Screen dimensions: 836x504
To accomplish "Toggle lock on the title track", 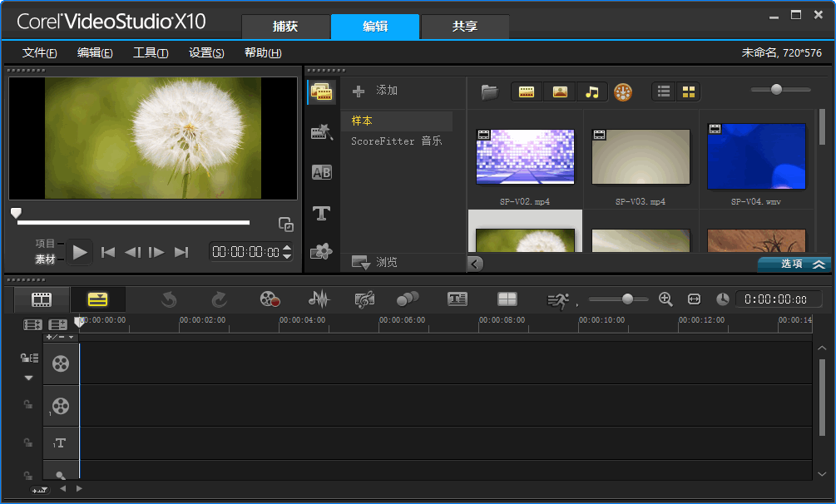I will (28, 442).
